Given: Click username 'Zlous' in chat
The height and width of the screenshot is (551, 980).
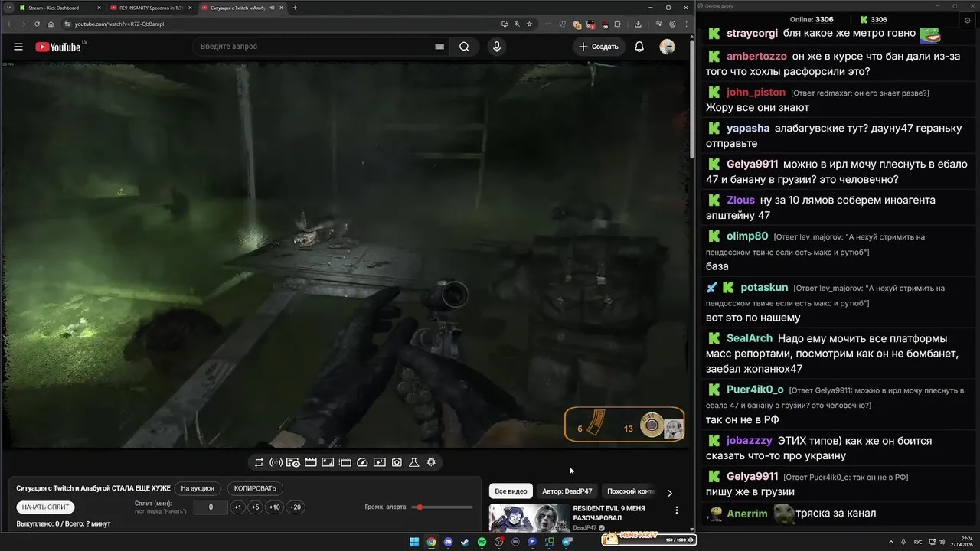Looking at the screenshot, I should point(740,201).
